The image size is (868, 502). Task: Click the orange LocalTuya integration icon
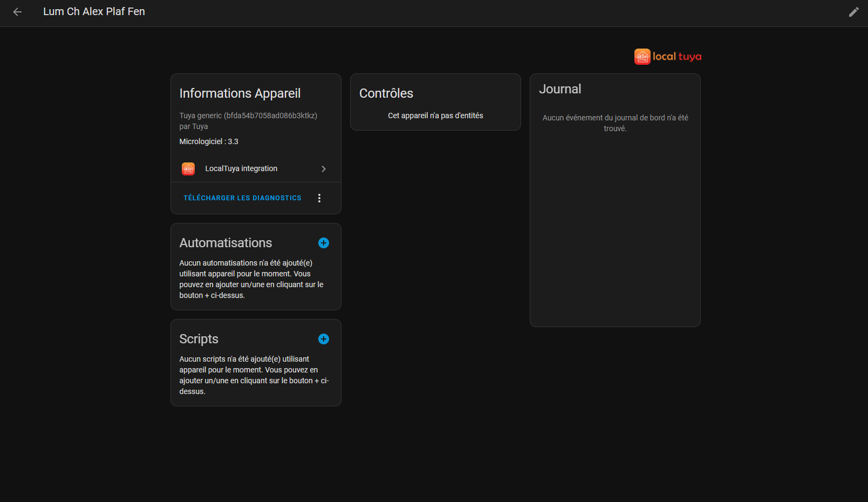(188, 169)
